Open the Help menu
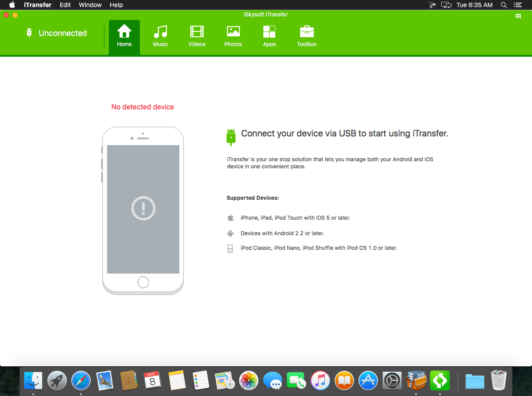 (116, 5)
